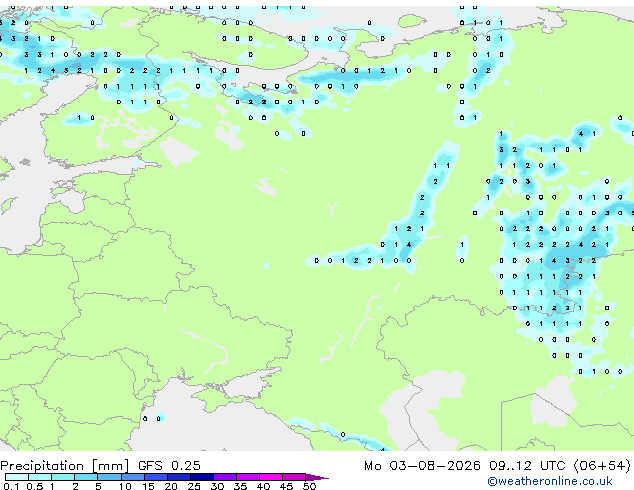Viewport: 634px width, 490px height.
Task: Open the weatheronline.co.uk copyright link
Action: click(550, 481)
